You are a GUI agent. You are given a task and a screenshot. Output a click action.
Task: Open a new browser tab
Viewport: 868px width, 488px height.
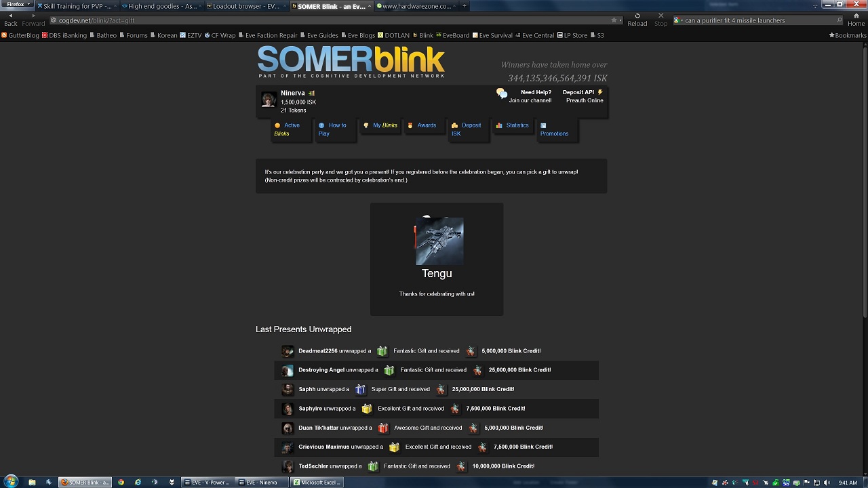(465, 6)
